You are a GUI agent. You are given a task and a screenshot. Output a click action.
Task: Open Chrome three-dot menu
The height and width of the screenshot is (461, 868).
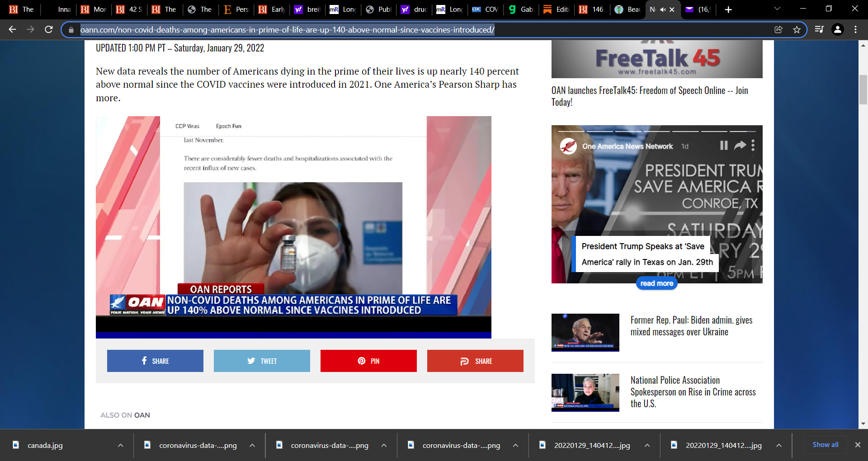(855, 29)
